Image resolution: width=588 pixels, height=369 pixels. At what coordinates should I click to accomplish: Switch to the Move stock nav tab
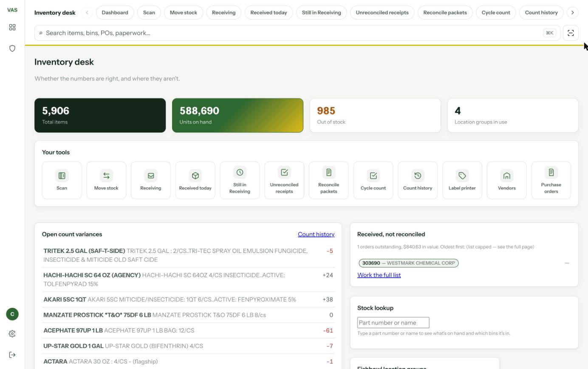coord(184,12)
